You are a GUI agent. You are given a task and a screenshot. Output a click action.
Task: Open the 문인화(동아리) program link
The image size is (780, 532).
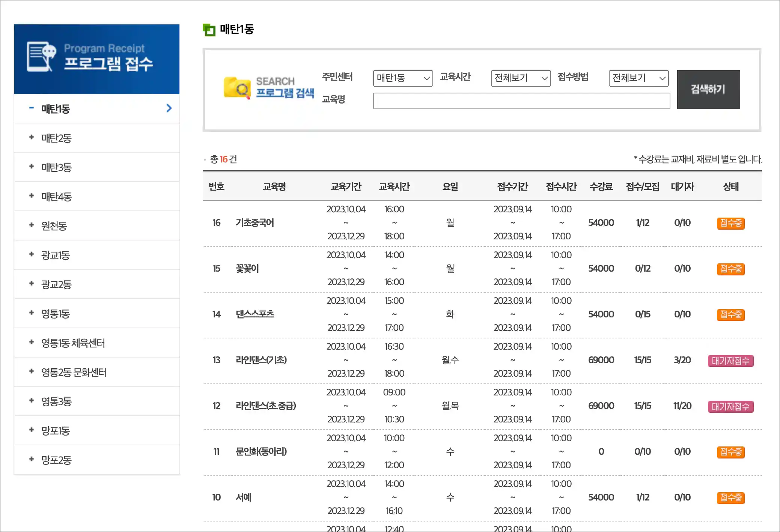[261, 452]
